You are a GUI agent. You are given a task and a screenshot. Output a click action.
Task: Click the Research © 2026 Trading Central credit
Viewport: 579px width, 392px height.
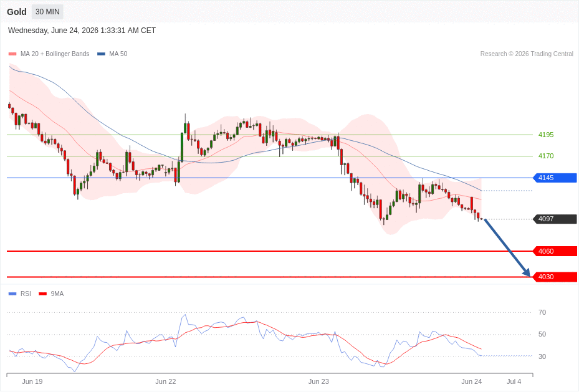[x=527, y=54]
